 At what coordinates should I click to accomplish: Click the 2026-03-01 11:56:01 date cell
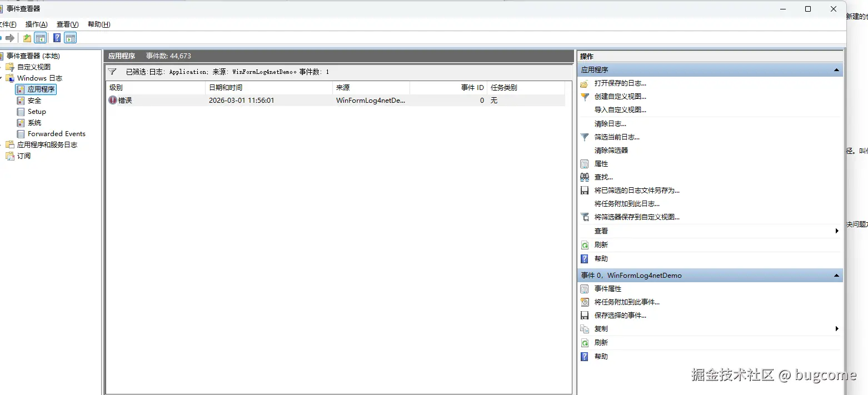(242, 101)
